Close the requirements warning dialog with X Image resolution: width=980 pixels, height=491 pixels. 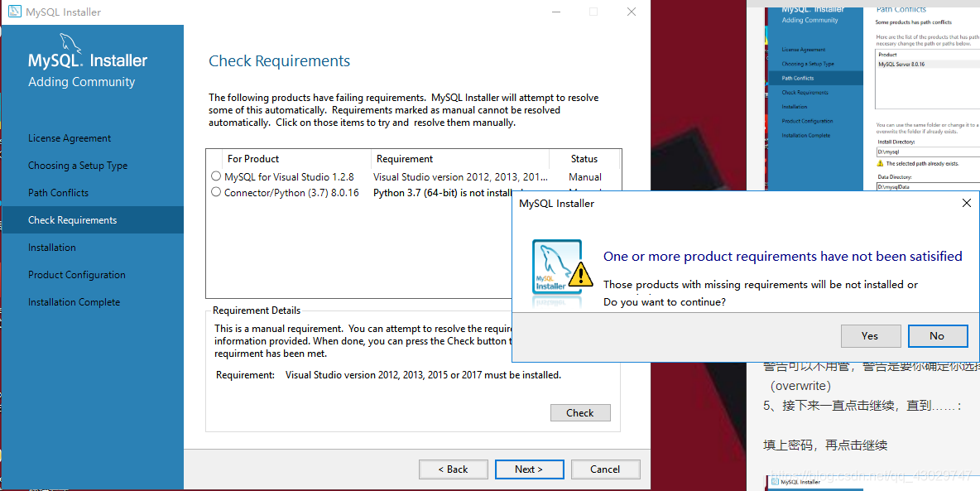tap(966, 202)
